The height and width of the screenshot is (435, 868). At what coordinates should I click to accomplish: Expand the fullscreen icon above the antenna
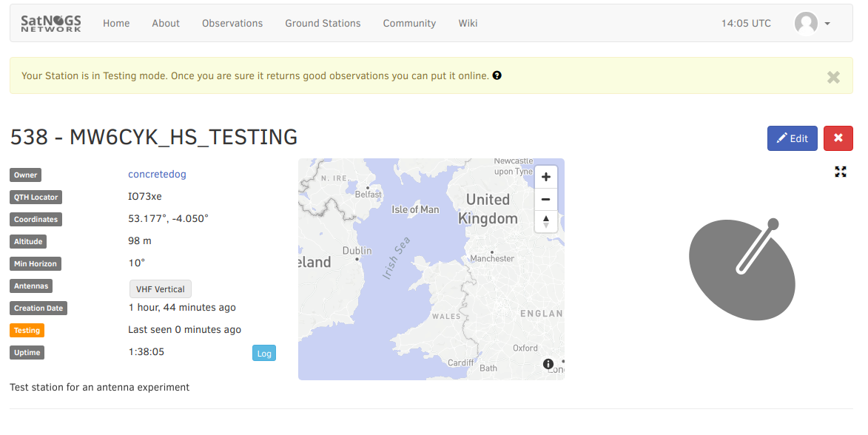tap(841, 172)
